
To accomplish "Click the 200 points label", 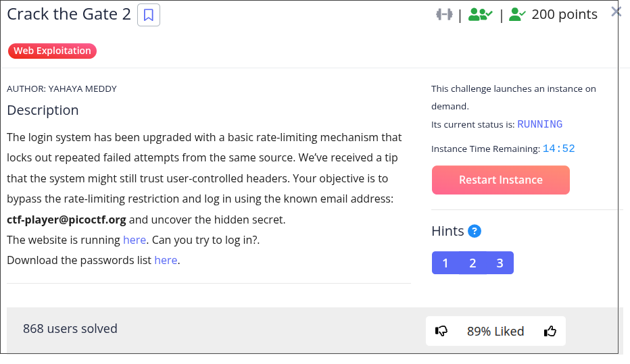I will pyautogui.click(x=564, y=14).
